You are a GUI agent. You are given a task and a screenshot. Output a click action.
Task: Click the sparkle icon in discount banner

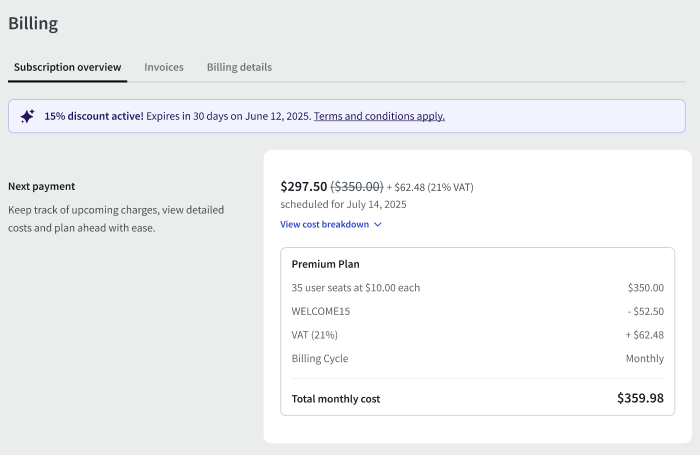click(x=27, y=116)
